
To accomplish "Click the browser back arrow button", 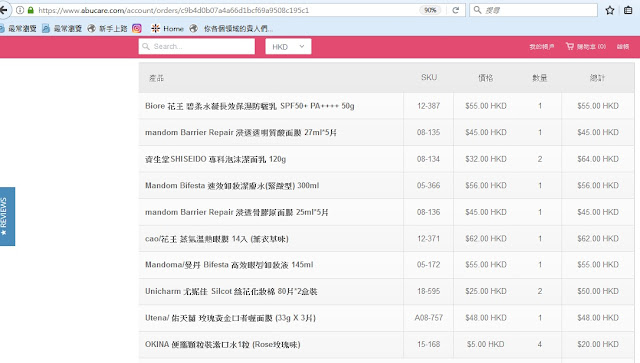I will coord(4,10).
